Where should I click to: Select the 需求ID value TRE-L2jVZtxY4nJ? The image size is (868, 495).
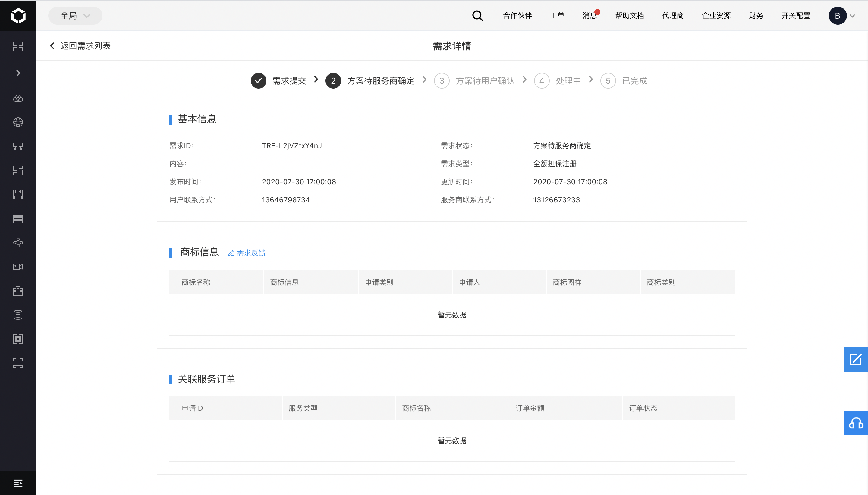[x=292, y=145]
